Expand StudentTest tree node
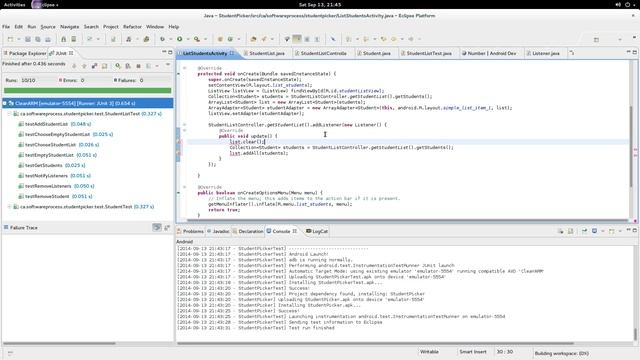640x360 pixels. [x=9, y=207]
